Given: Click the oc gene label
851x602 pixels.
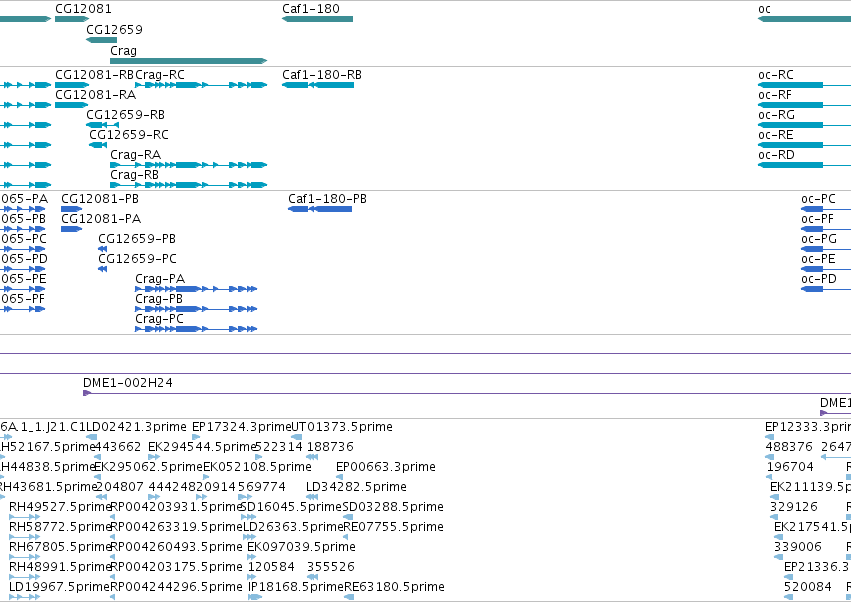Looking at the screenshot, I should (x=764, y=9).
